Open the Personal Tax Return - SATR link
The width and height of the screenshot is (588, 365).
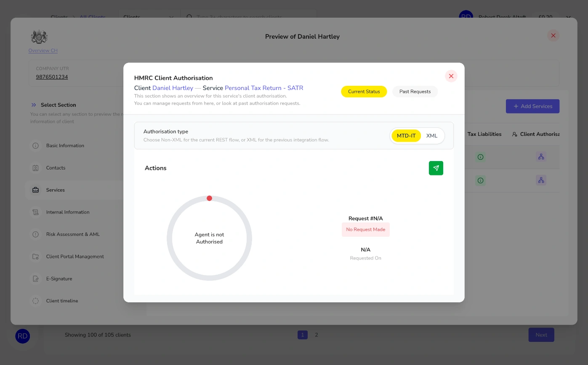(x=264, y=88)
